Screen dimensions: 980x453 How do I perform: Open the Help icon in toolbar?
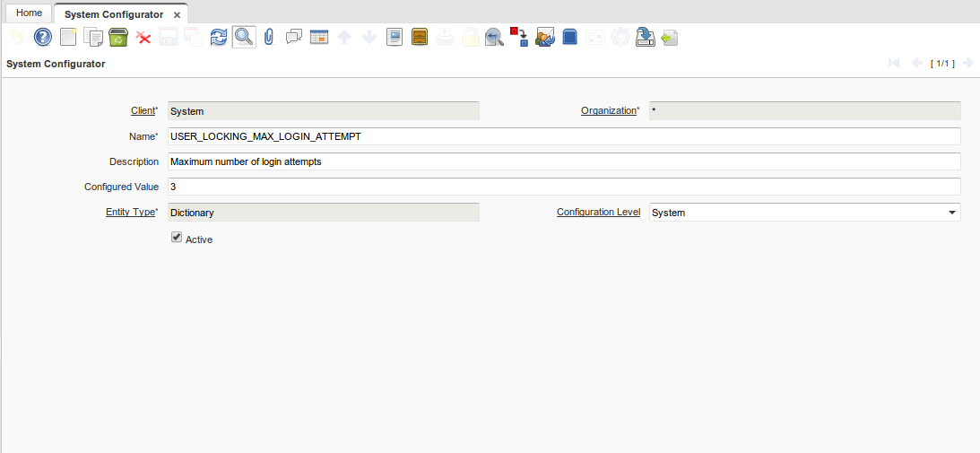43,37
